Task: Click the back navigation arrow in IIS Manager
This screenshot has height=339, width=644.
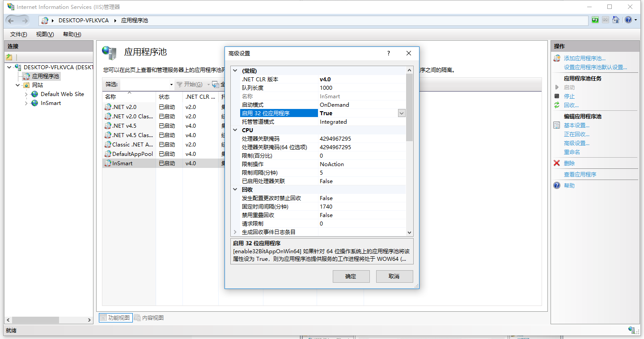Action: tap(11, 21)
